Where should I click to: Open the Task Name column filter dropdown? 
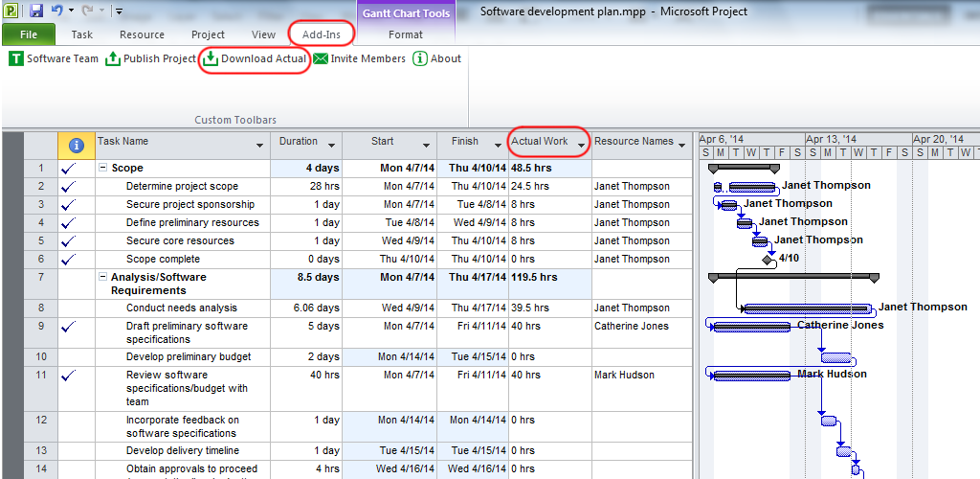click(259, 146)
